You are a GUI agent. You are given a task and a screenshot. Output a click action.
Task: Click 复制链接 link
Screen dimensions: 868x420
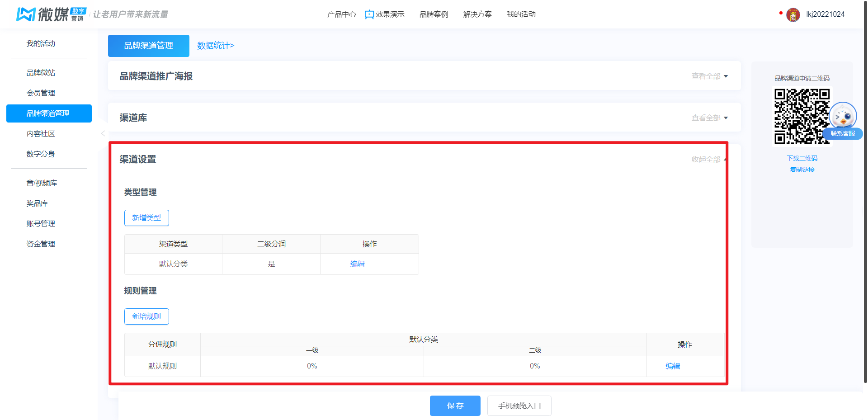tap(802, 170)
